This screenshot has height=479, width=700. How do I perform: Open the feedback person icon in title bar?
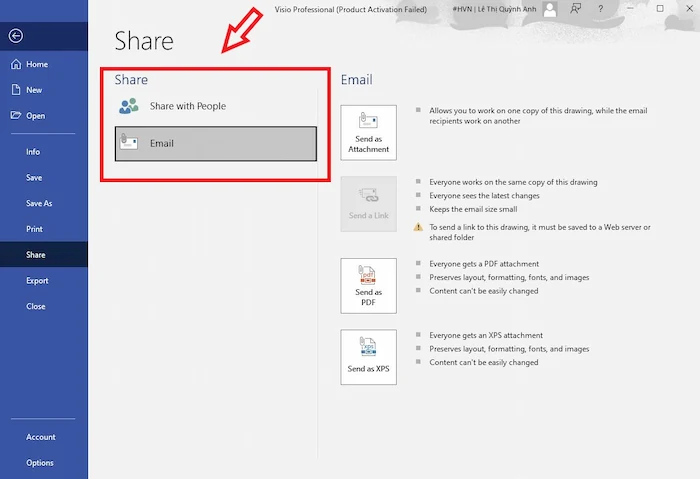(x=575, y=8)
